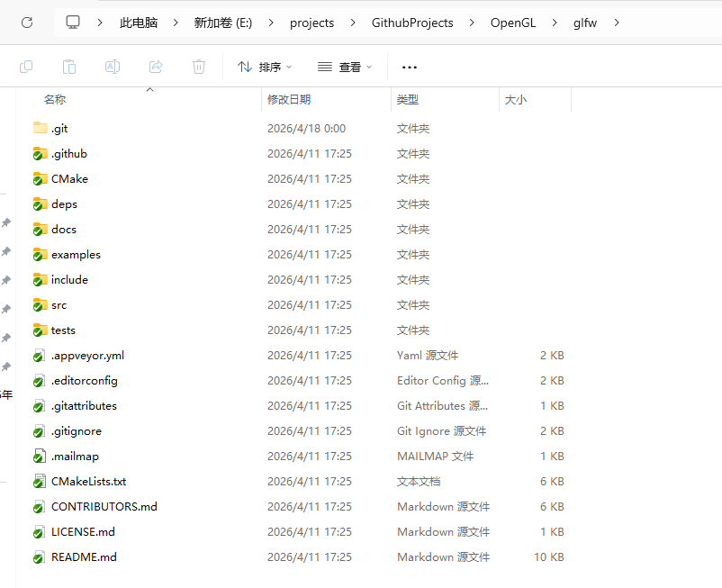The height and width of the screenshot is (588, 722).
Task: Go to GithubProjects in breadcrumb
Action: [x=412, y=23]
